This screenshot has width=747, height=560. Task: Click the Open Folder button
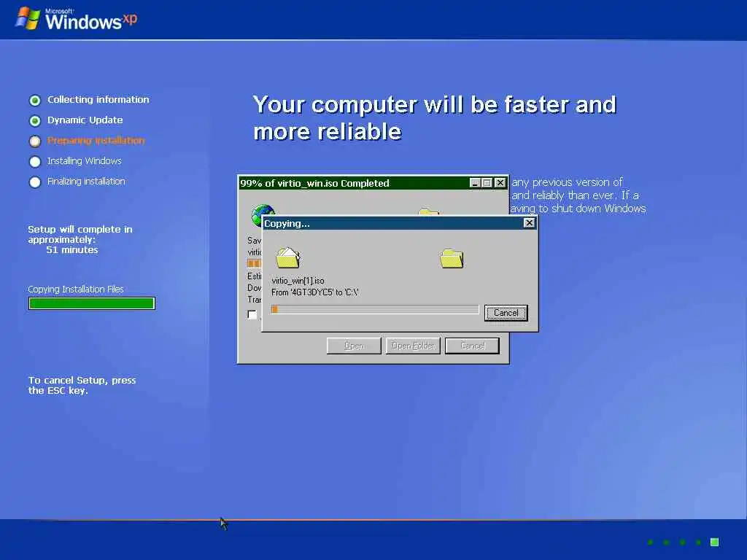pos(413,346)
